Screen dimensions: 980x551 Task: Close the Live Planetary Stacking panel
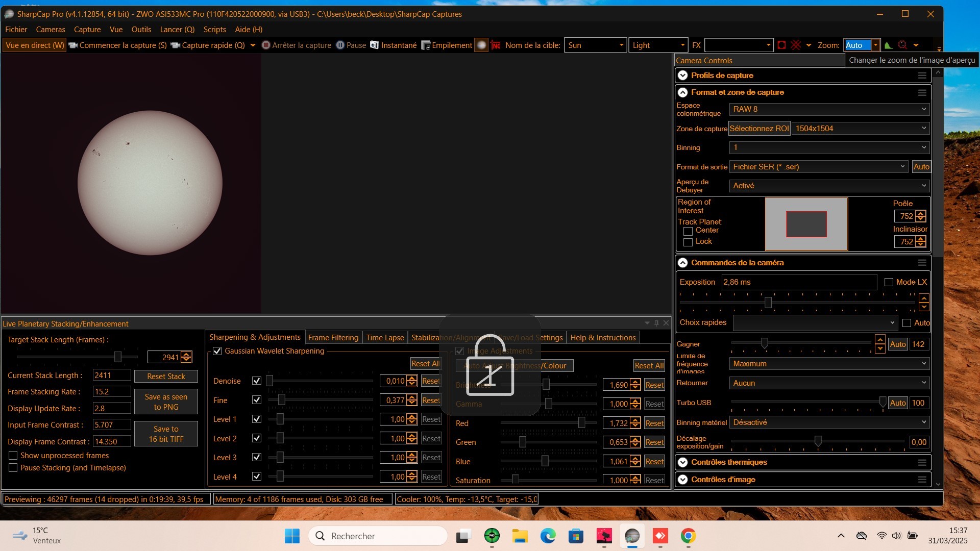(x=666, y=323)
